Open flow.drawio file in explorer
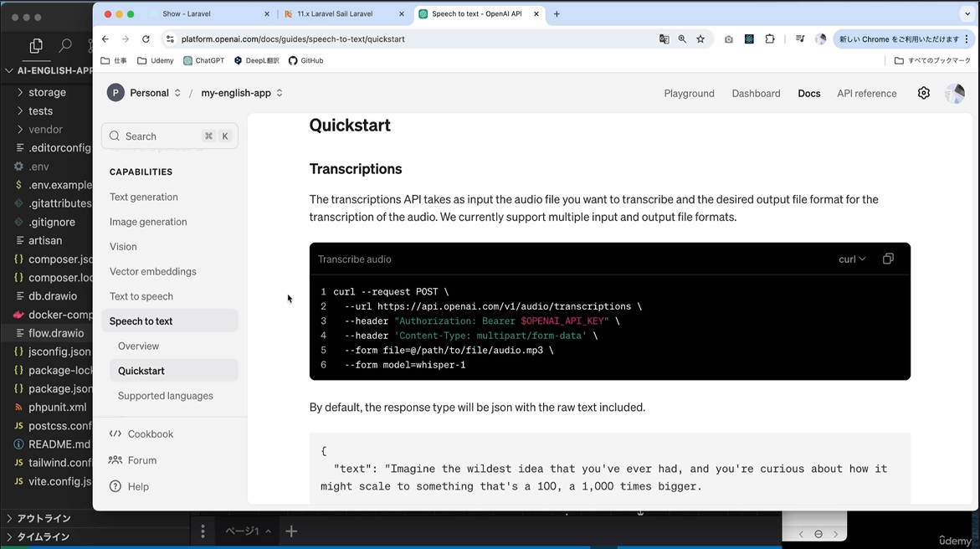This screenshot has height=549, width=980. pos(56,333)
